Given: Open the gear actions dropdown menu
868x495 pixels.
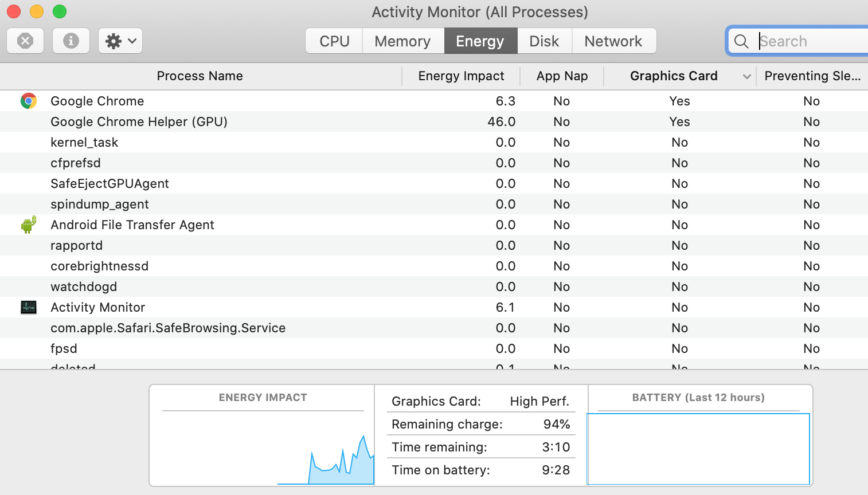Looking at the screenshot, I should click(x=120, y=41).
